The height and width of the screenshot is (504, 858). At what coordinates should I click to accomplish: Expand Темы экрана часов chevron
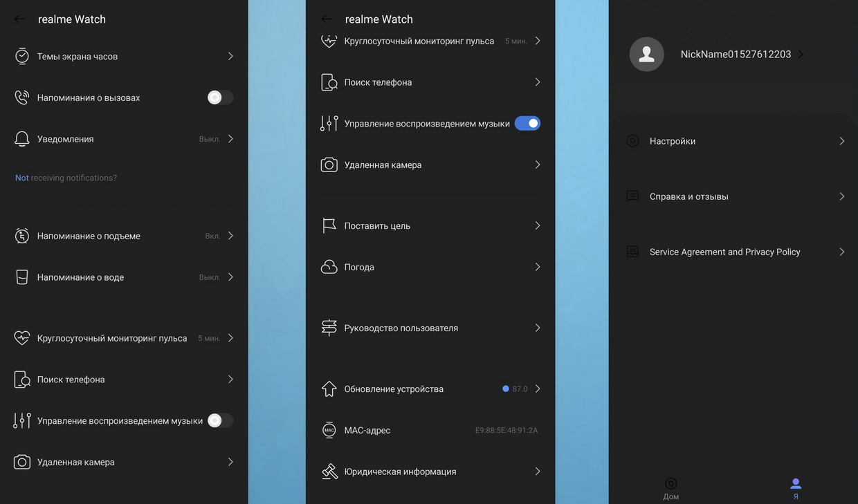coord(230,56)
